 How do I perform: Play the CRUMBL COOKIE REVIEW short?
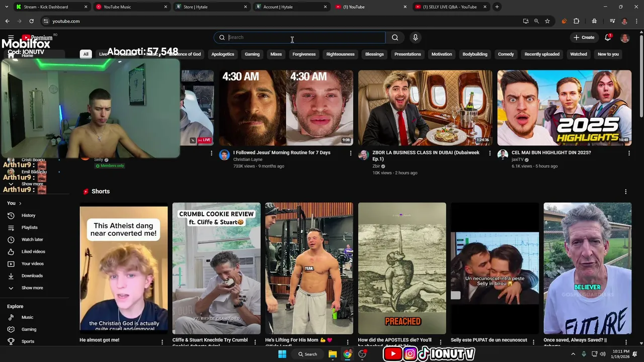tap(216, 268)
